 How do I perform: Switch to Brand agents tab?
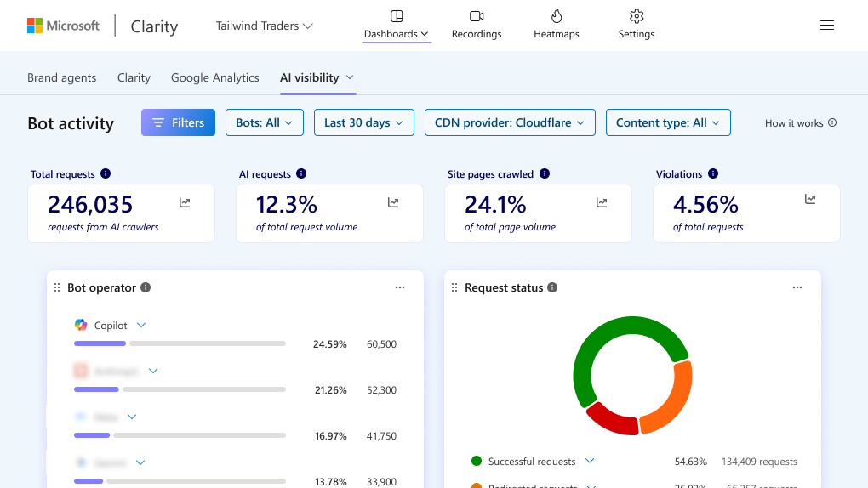click(x=62, y=77)
